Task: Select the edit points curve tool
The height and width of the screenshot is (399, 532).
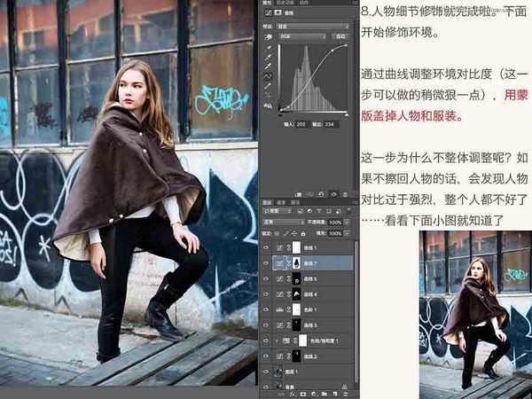Action: pos(270,78)
